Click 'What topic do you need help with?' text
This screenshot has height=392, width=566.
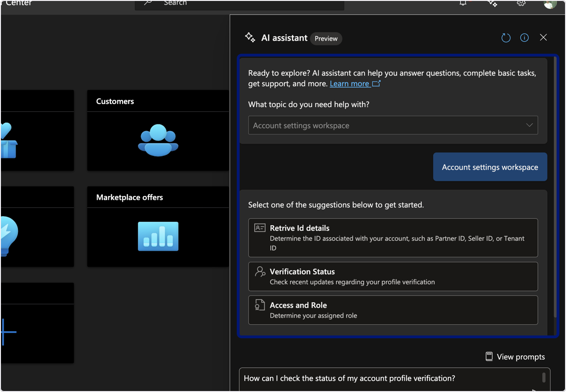(309, 104)
